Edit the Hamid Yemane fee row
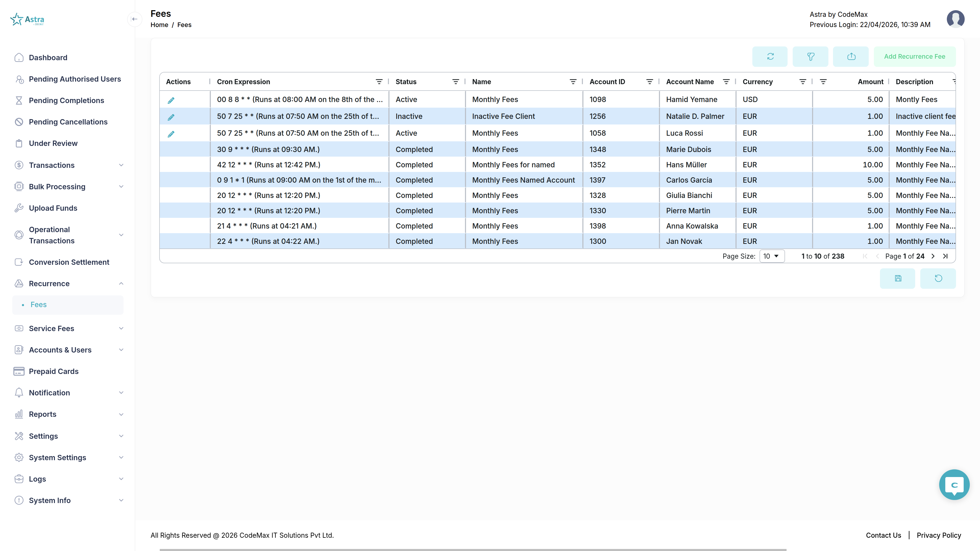The height and width of the screenshot is (551, 980). tap(171, 100)
